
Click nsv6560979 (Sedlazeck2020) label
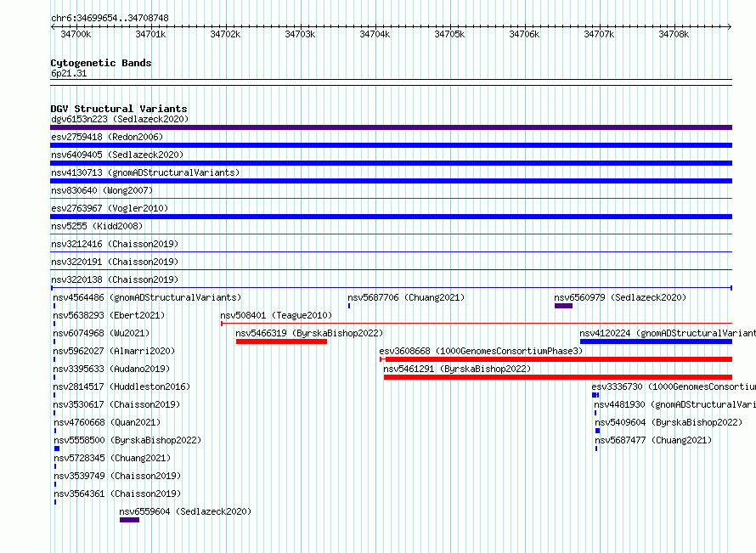click(620, 297)
